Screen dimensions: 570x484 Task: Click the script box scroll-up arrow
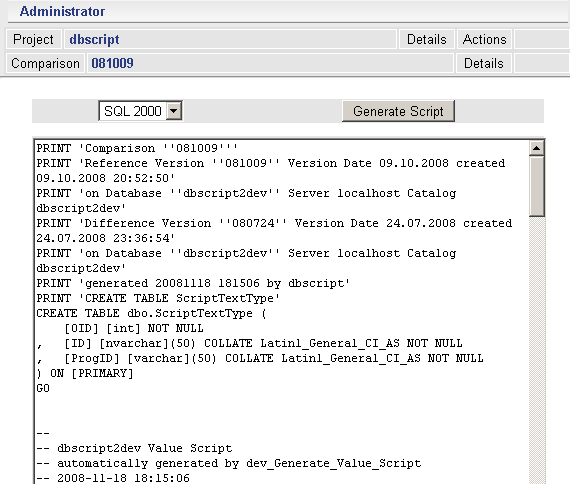(537, 148)
